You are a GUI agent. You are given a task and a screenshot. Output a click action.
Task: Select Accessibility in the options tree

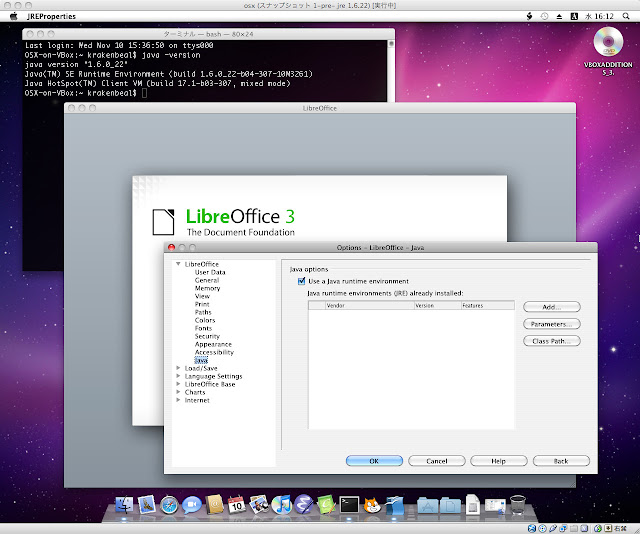214,352
